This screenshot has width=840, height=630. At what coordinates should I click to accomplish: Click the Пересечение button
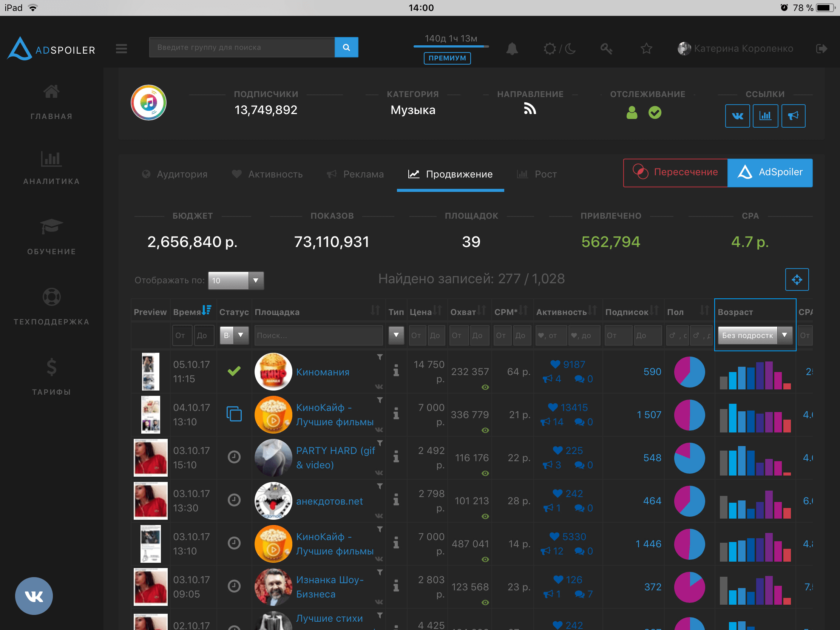point(675,172)
